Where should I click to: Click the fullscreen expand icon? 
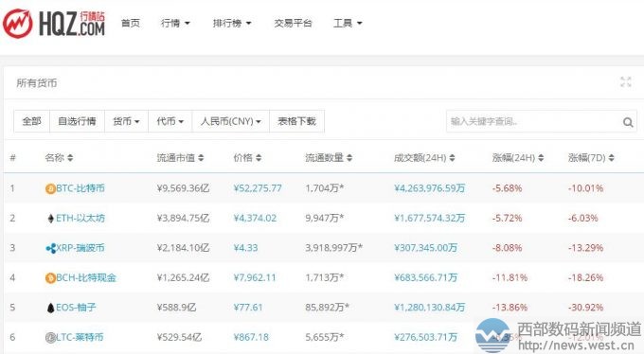[x=625, y=82]
